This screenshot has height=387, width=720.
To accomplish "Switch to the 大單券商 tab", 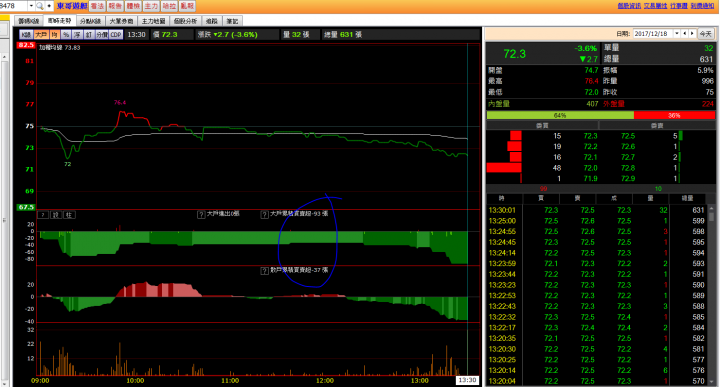I will 121,21.
